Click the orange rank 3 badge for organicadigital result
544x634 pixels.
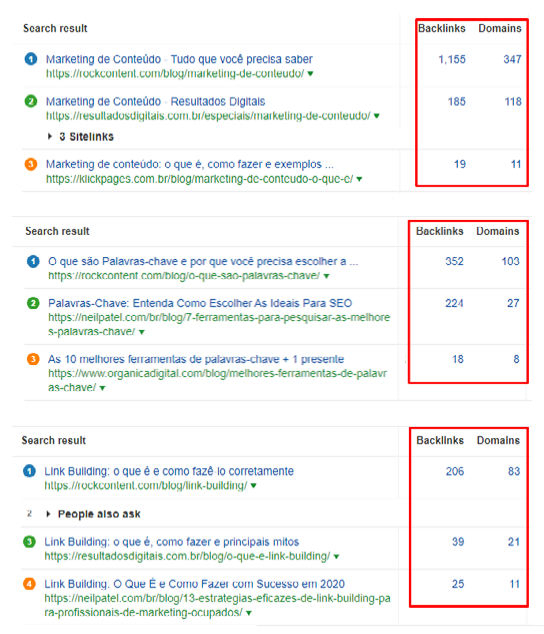33,359
